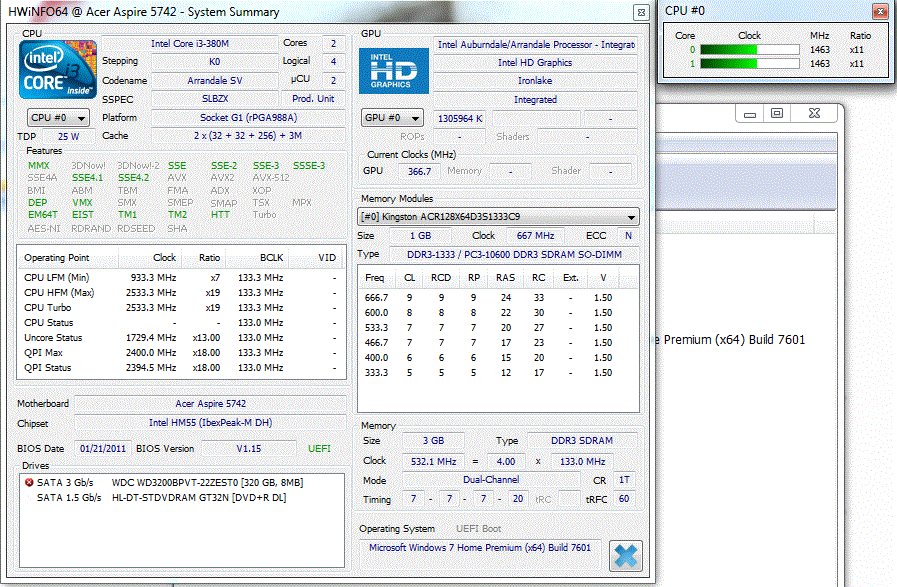Click the Ironlake GPU codename field

click(535, 81)
